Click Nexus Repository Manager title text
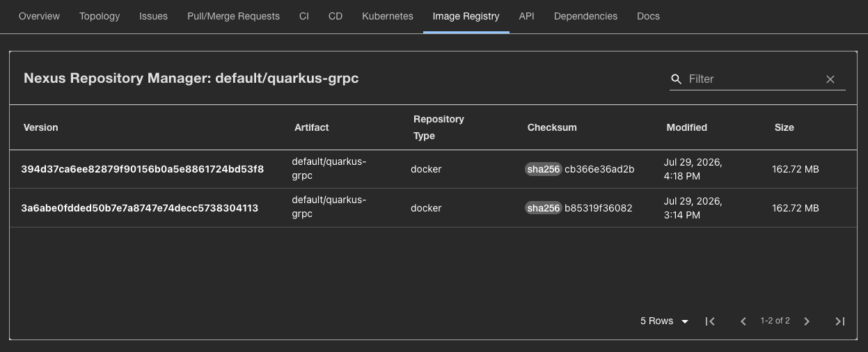The image size is (868, 352). point(191,79)
